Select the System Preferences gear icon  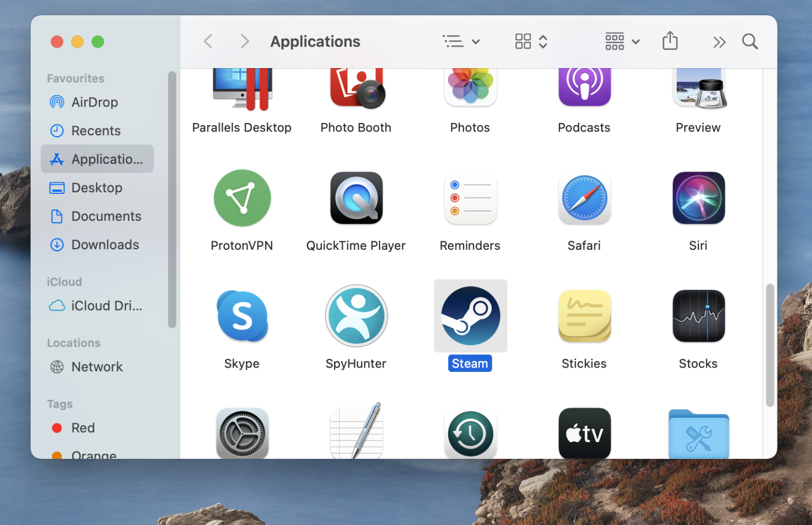242,433
